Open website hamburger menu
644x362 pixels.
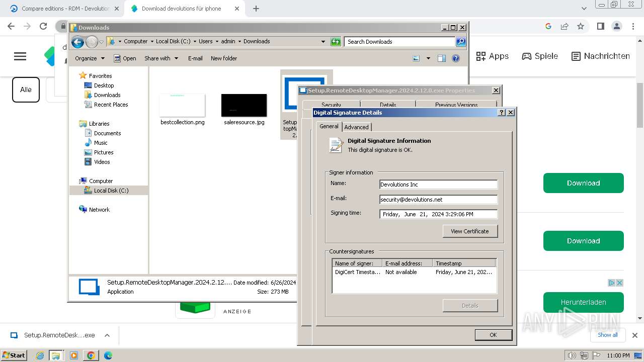click(20, 56)
